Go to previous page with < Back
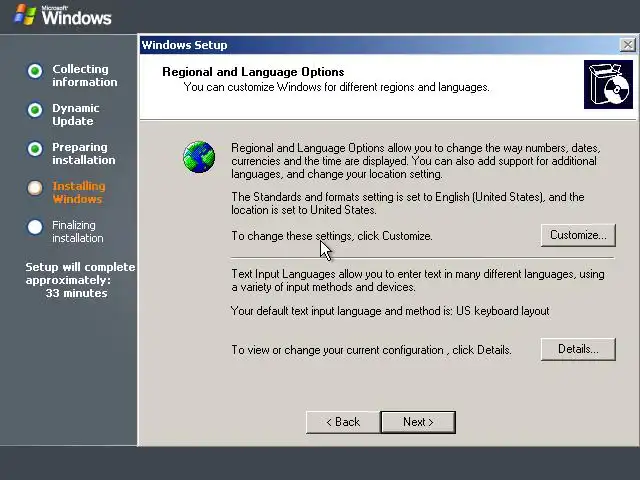This screenshot has height=480, width=640. 343,422
